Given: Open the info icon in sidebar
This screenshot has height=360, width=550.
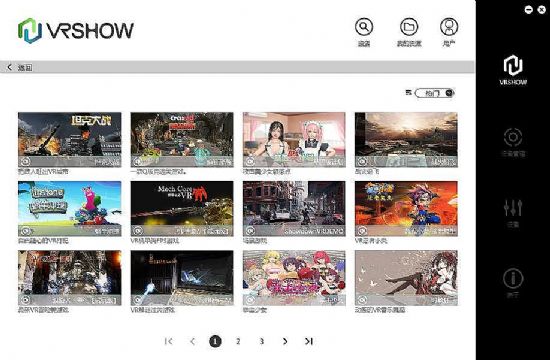Looking at the screenshot, I should (x=513, y=278).
